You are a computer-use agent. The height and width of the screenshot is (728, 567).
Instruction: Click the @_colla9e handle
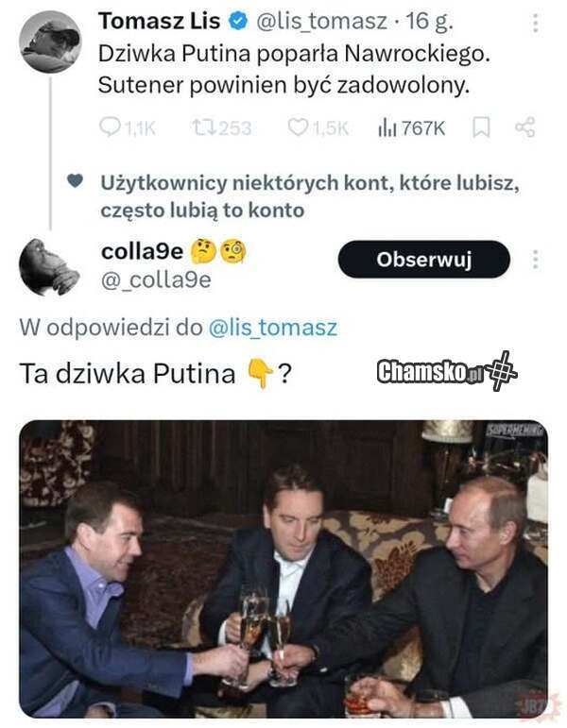[x=156, y=279]
